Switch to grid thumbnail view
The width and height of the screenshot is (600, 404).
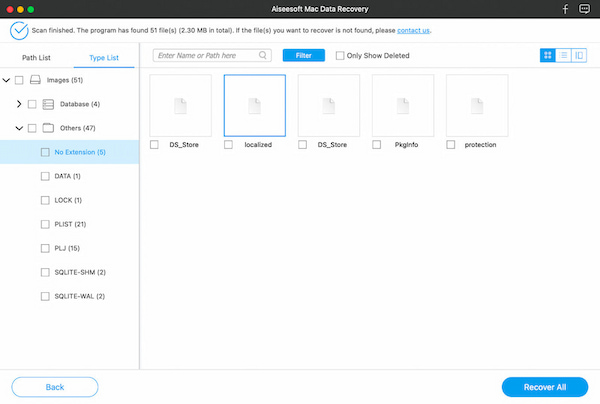[x=548, y=55]
